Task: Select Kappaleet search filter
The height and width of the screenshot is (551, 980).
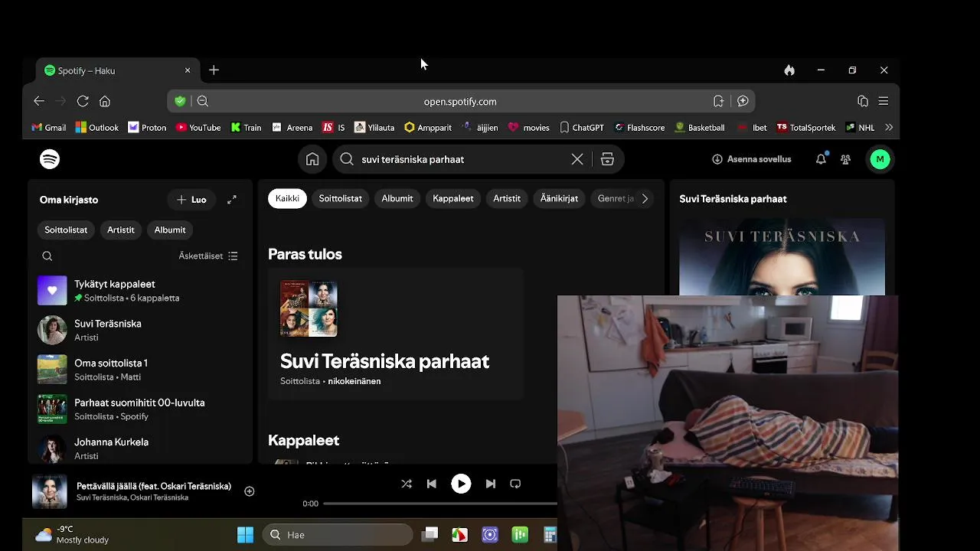Action: pos(453,198)
